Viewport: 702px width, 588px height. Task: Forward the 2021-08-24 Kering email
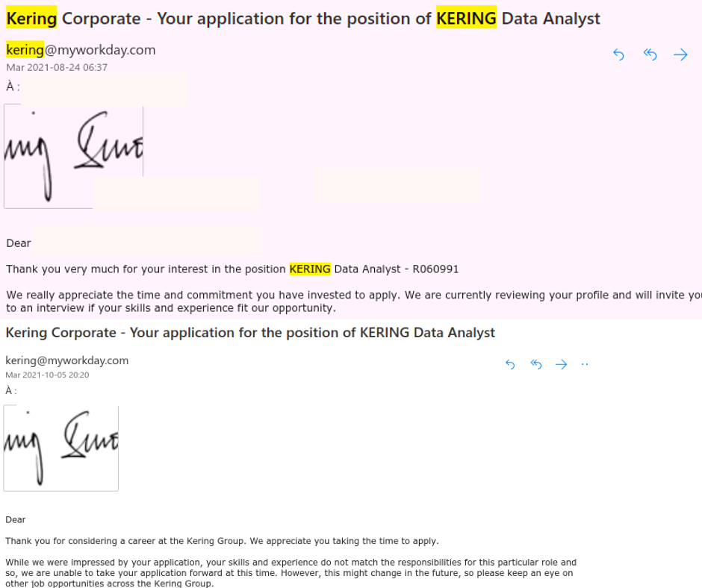[680, 54]
